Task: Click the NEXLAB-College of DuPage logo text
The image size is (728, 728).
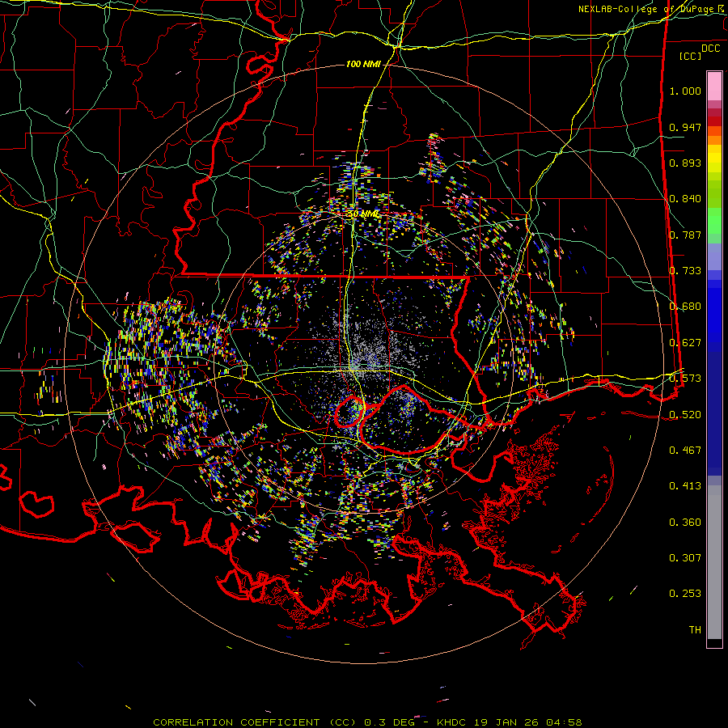Action: [x=645, y=9]
